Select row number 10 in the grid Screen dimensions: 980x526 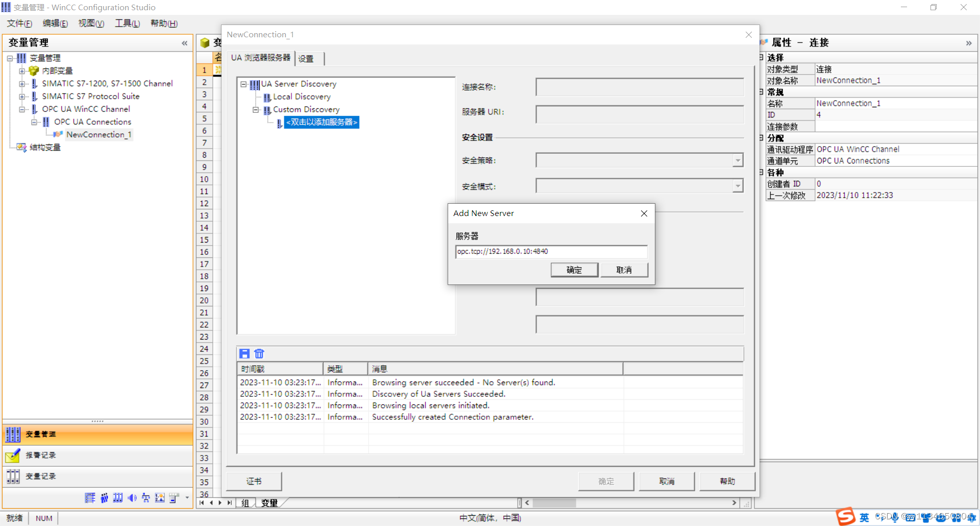[x=204, y=179]
